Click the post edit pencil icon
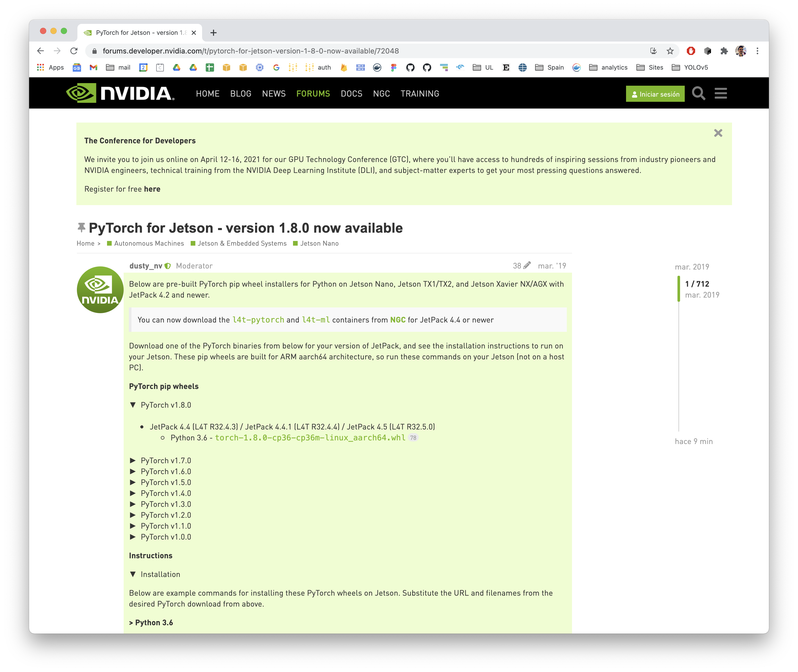This screenshot has width=798, height=672. (x=527, y=265)
